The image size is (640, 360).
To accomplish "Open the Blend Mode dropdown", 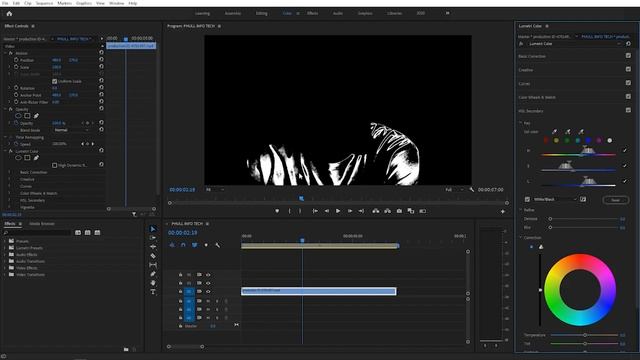I will [72, 130].
